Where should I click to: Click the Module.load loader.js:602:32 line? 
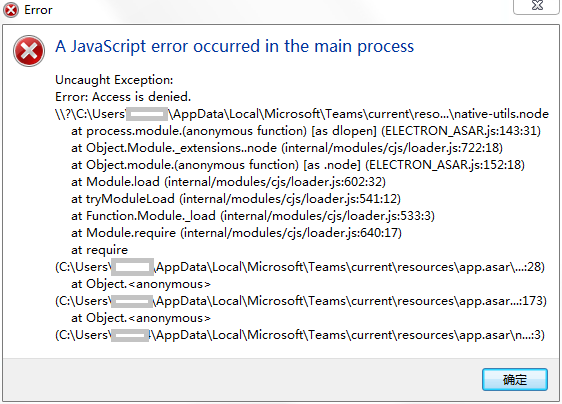[228, 182]
